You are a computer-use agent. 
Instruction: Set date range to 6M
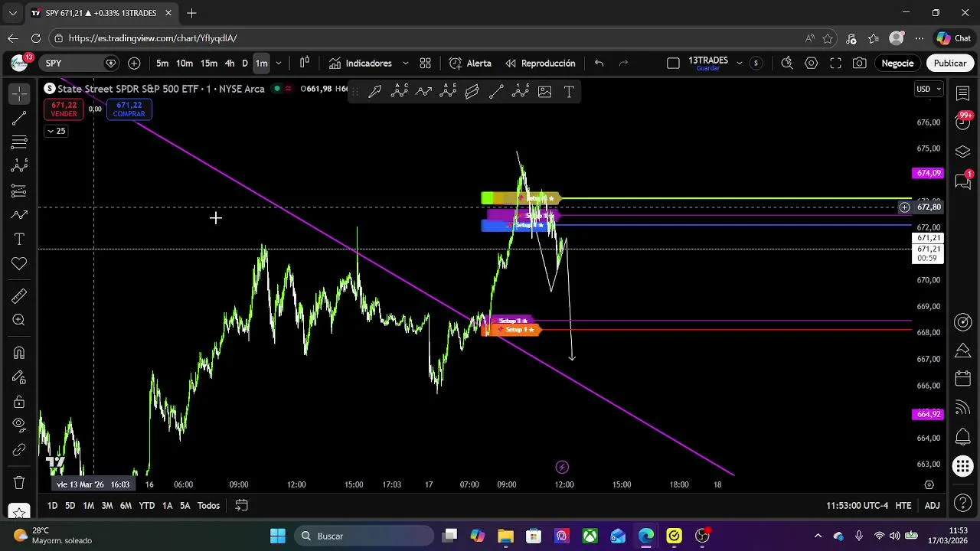126,506
